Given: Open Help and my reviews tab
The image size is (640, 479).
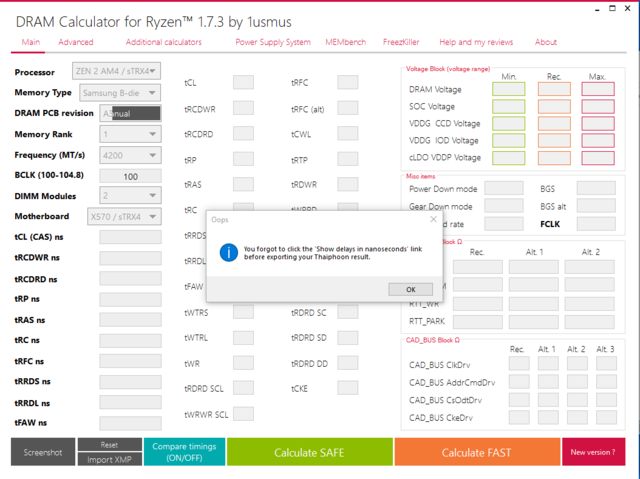Looking at the screenshot, I should [x=476, y=42].
